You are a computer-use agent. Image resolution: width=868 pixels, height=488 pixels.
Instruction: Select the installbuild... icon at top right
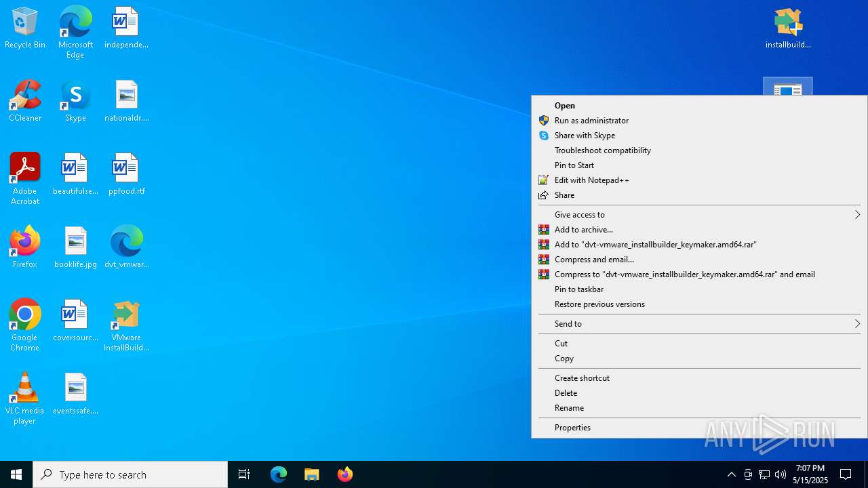point(788,28)
